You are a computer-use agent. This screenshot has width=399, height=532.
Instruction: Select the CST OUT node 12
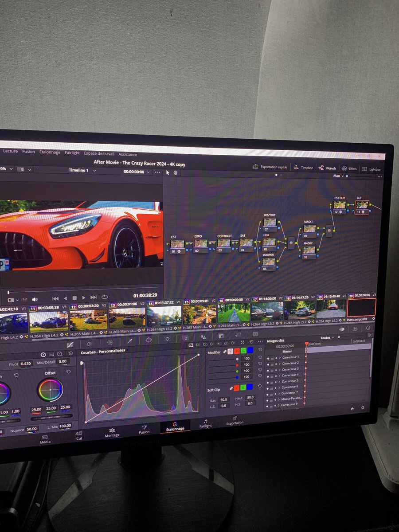340,207
